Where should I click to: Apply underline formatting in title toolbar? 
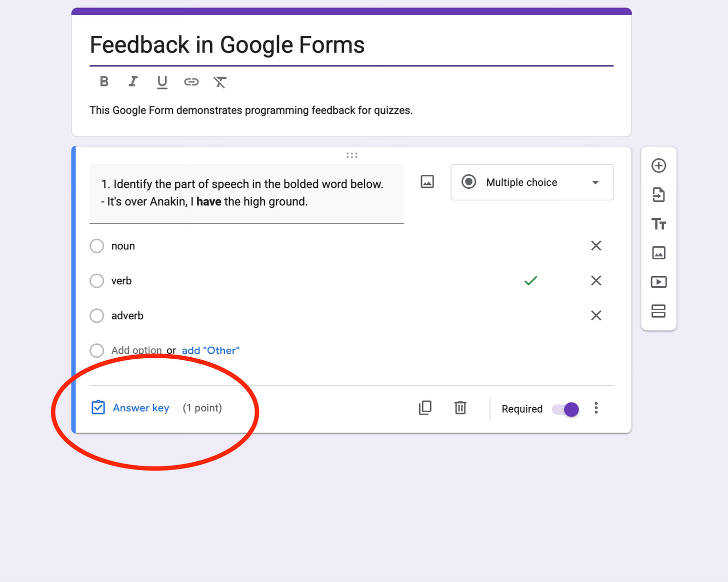pyautogui.click(x=162, y=82)
